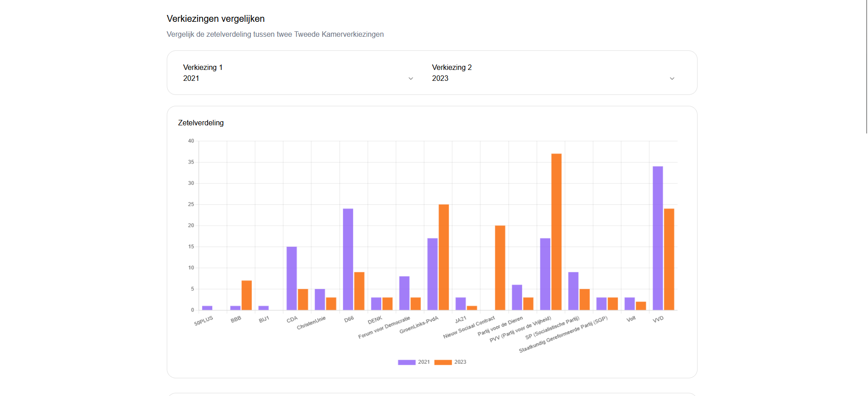868x396 pixels.
Task: Click the purple D66 2021 bar
Action: pos(348,259)
